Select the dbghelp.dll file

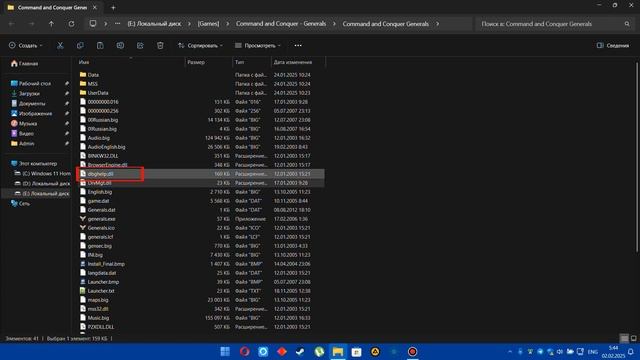pyautogui.click(x=96, y=174)
